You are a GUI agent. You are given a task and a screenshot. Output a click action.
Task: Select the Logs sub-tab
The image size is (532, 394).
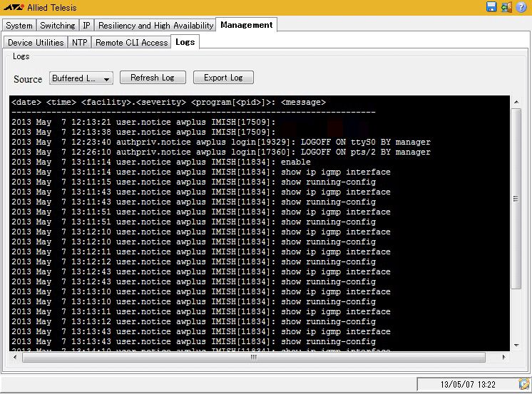coord(185,42)
